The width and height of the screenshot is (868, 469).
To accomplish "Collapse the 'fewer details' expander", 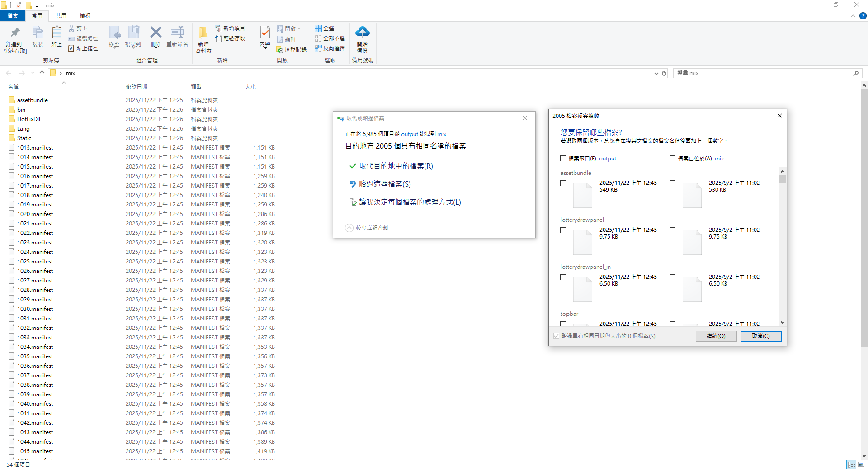I will coord(349,228).
